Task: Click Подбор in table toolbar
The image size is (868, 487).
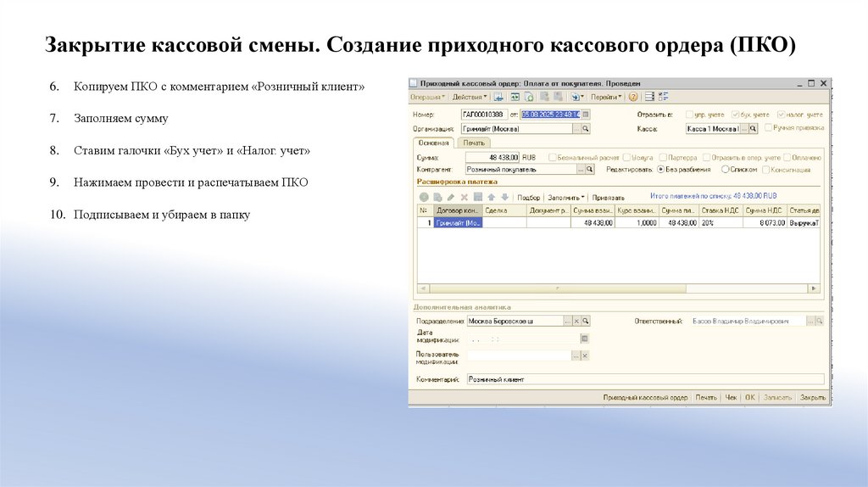Action: [x=528, y=198]
